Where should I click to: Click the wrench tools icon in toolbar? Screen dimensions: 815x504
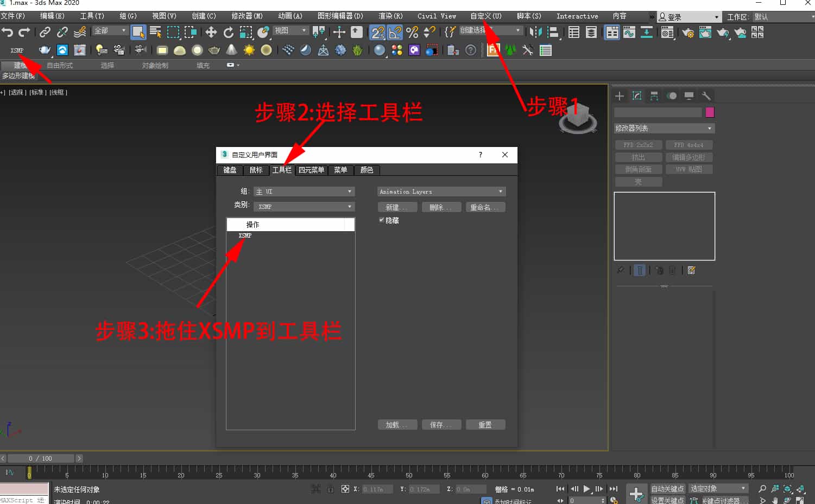point(528,50)
